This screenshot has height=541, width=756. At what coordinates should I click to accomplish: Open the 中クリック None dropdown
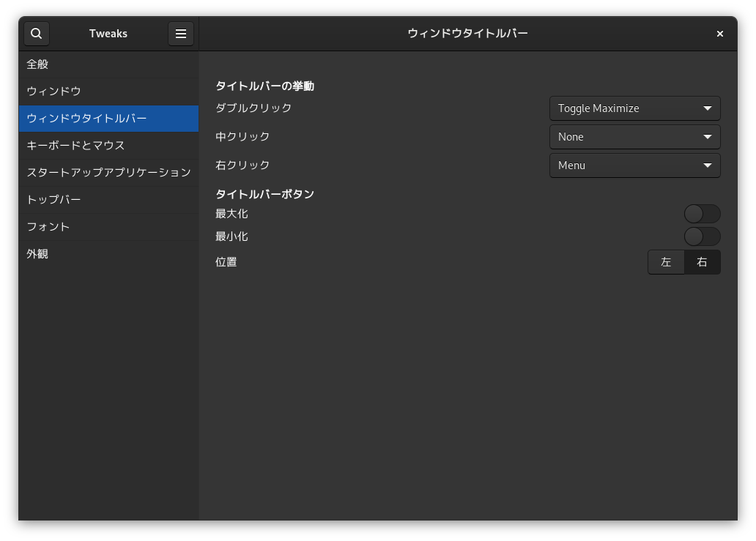pyautogui.click(x=634, y=137)
